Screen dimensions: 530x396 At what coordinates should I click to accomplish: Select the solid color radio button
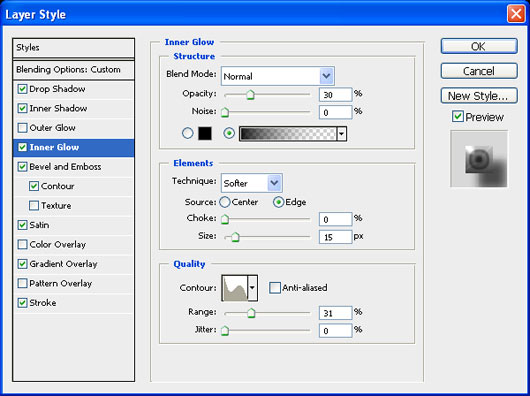[188, 133]
